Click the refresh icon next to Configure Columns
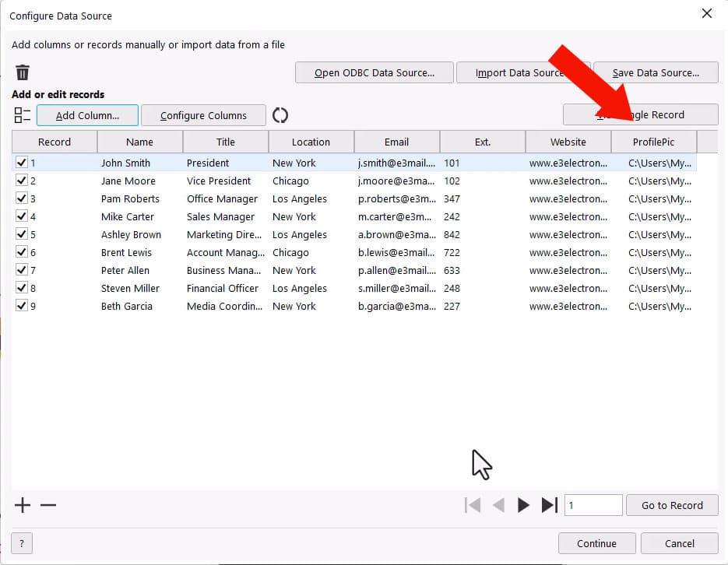This screenshot has height=565, width=728. click(x=280, y=114)
